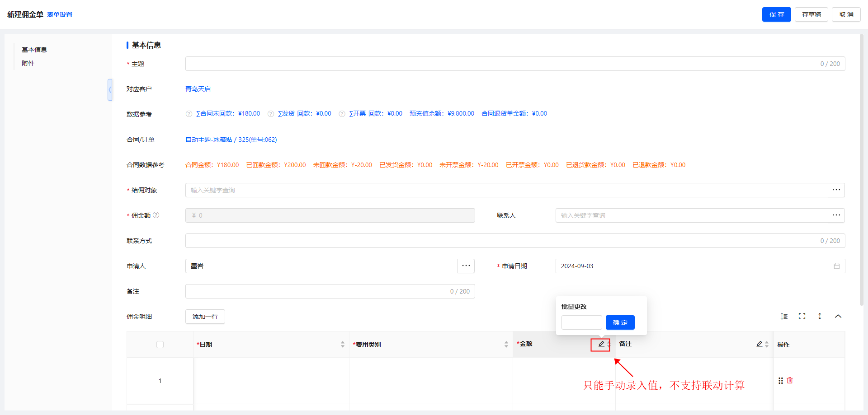This screenshot has height=415, width=868.
Task: Click the drag handle icon in row 1
Action: pyautogui.click(x=781, y=381)
